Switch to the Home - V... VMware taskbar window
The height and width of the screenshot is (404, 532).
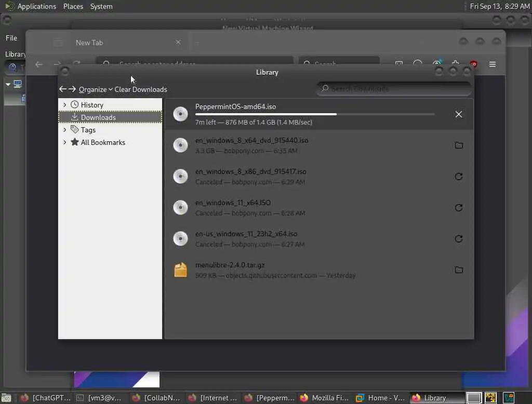pyautogui.click(x=380, y=398)
